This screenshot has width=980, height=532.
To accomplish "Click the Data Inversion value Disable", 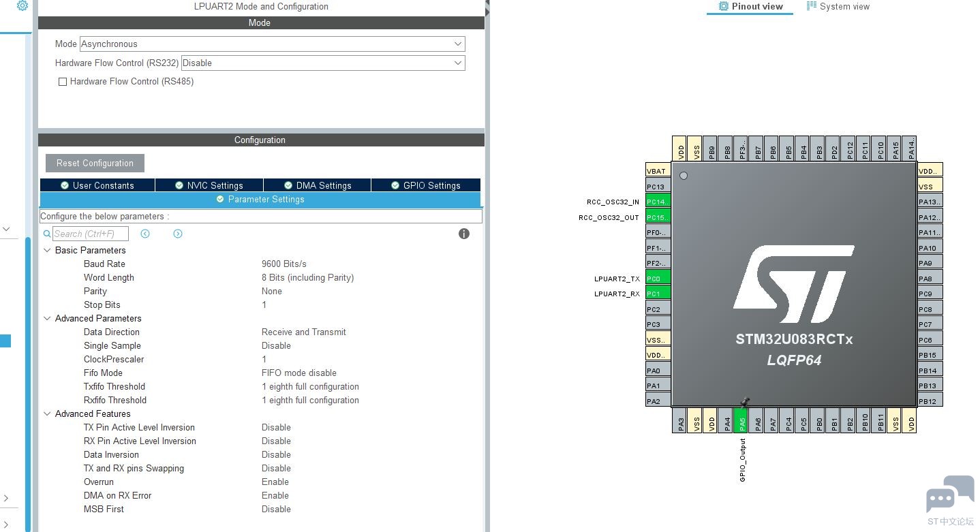I will coord(276,454).
